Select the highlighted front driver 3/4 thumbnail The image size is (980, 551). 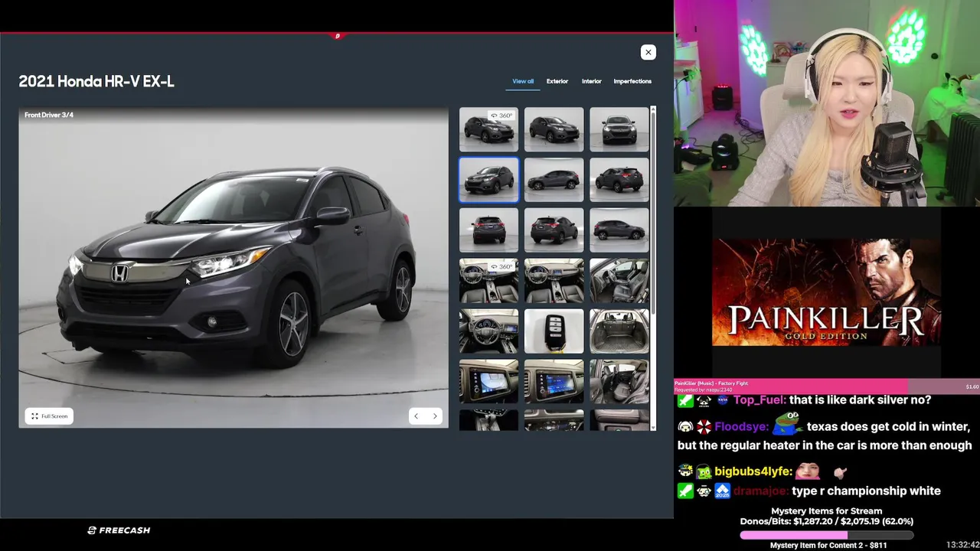[488, 180]
